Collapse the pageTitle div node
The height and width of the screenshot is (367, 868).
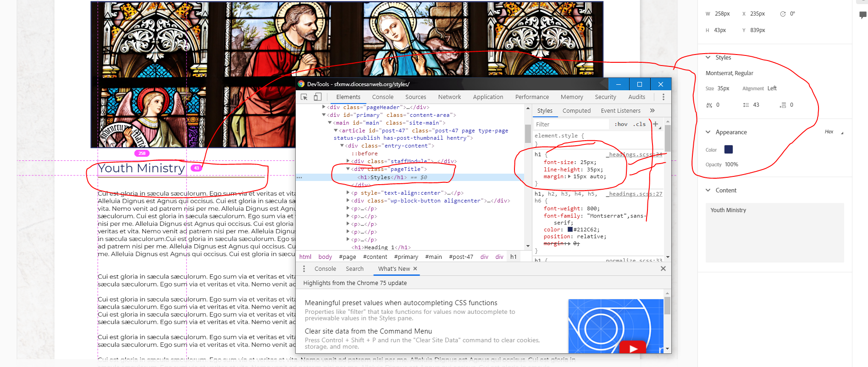(x=348, y=169)
